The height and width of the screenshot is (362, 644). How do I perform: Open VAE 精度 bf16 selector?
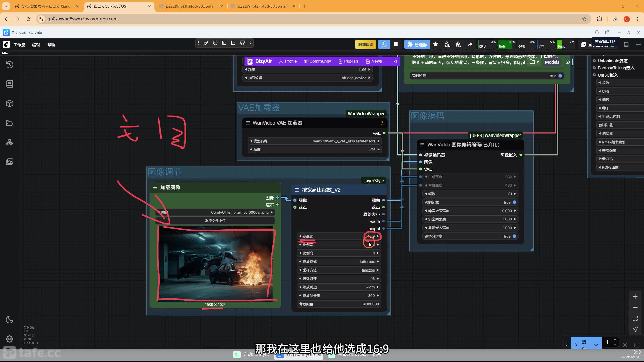(x=314, y=150)
